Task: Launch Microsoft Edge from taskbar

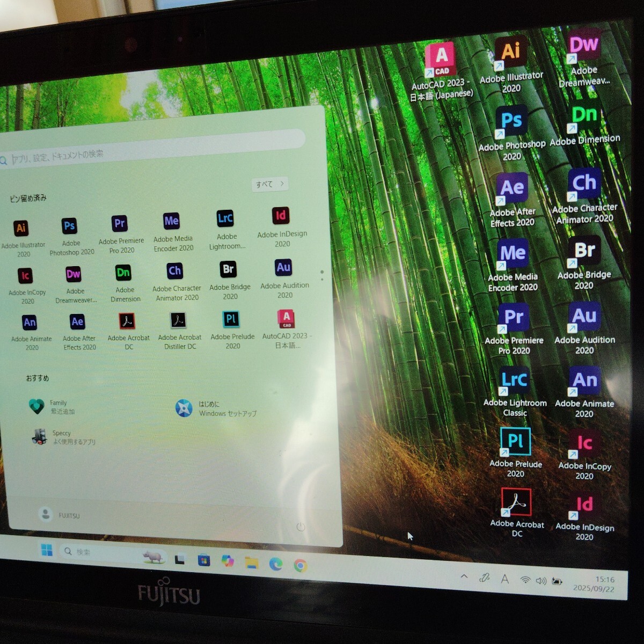Action: pyautogui.click(x=276, y=563)
